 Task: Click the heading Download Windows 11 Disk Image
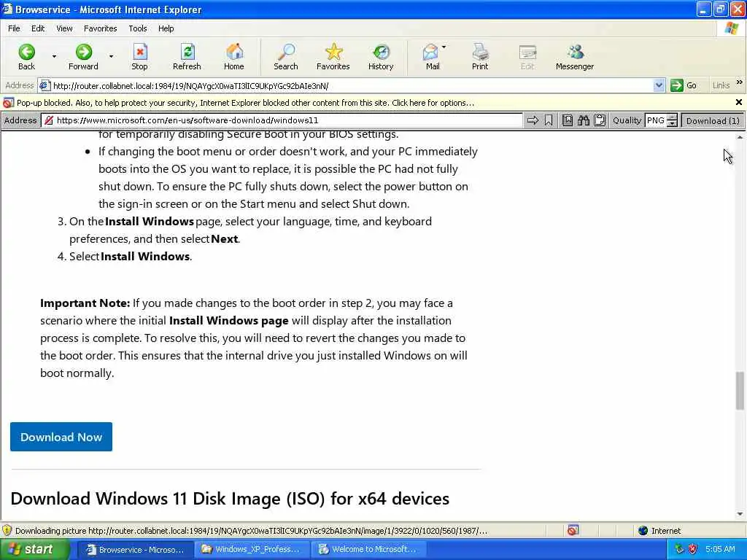tap(230, 499)
